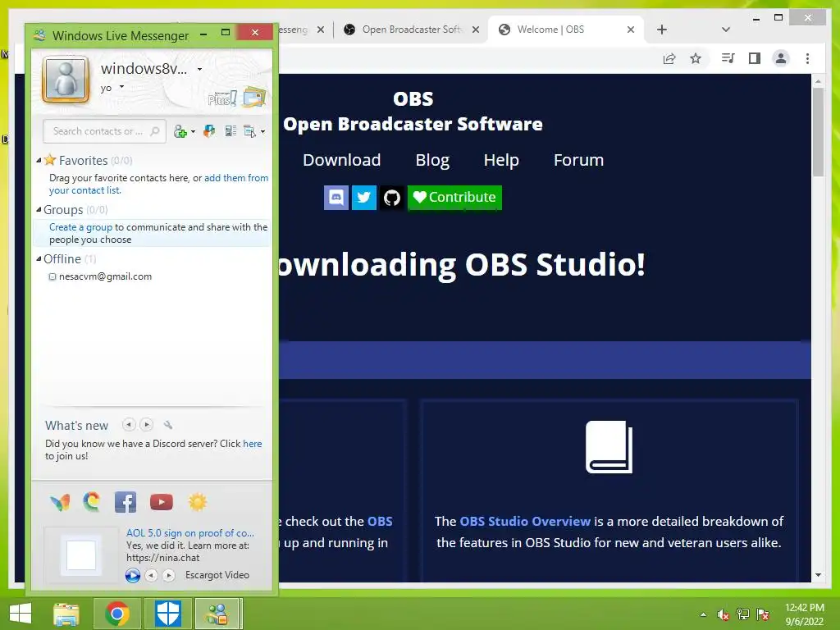
Task: Close the Welcome | OBS tab
Action: pos(631,30)
